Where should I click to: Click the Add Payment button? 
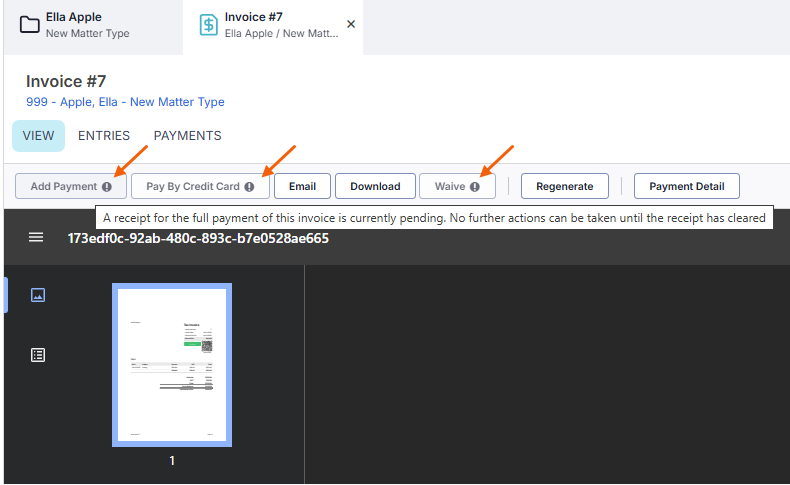71,186
